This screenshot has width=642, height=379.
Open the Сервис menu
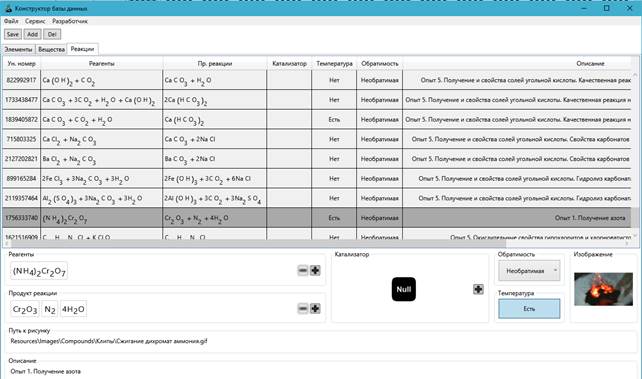[35, 21]
